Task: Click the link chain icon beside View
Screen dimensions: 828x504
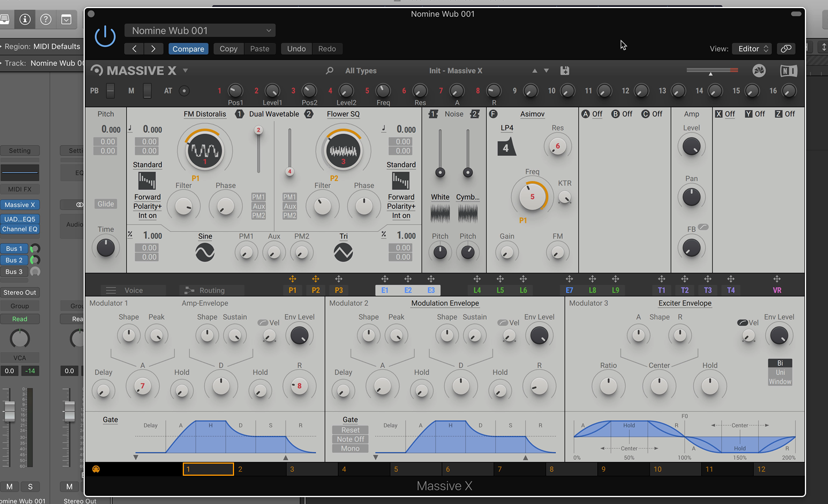Action: pos(786,49)
